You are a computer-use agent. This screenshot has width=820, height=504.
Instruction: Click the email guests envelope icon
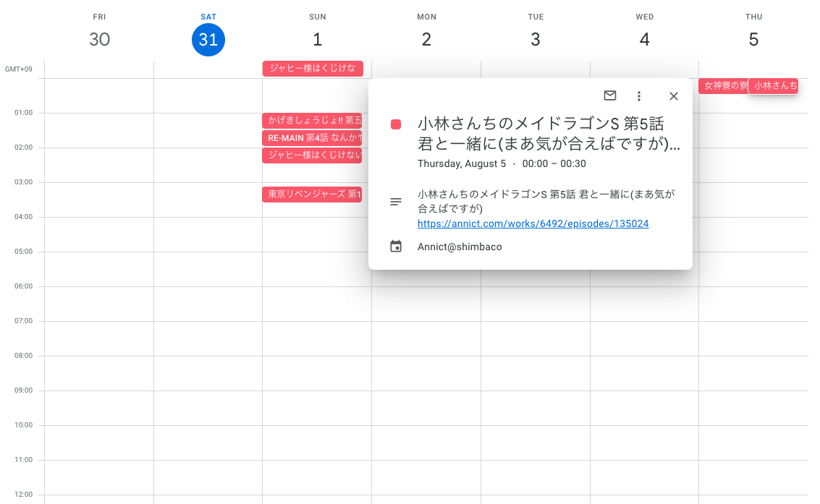[x=610, y=95]
